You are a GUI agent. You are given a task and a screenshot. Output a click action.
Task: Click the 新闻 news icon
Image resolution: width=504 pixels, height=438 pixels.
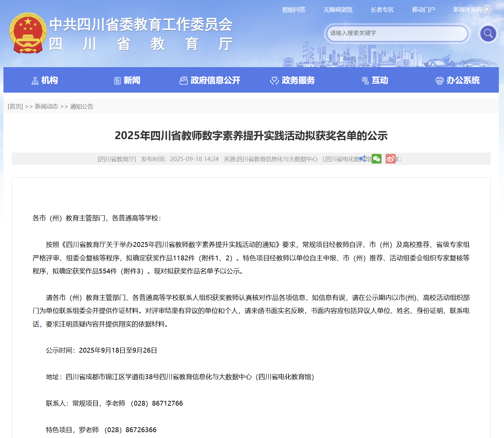[117, 81]
